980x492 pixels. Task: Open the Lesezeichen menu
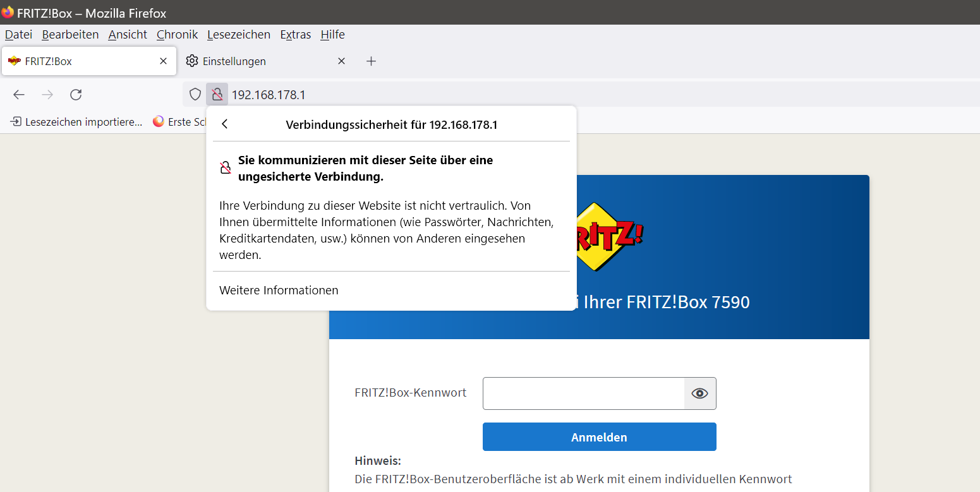(239, 35)
